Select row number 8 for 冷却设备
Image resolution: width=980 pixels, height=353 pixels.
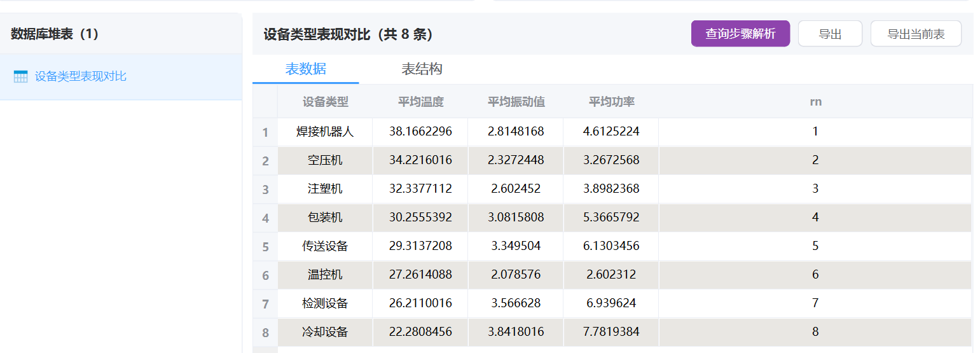pyautogui.click(x=265, y=333)
